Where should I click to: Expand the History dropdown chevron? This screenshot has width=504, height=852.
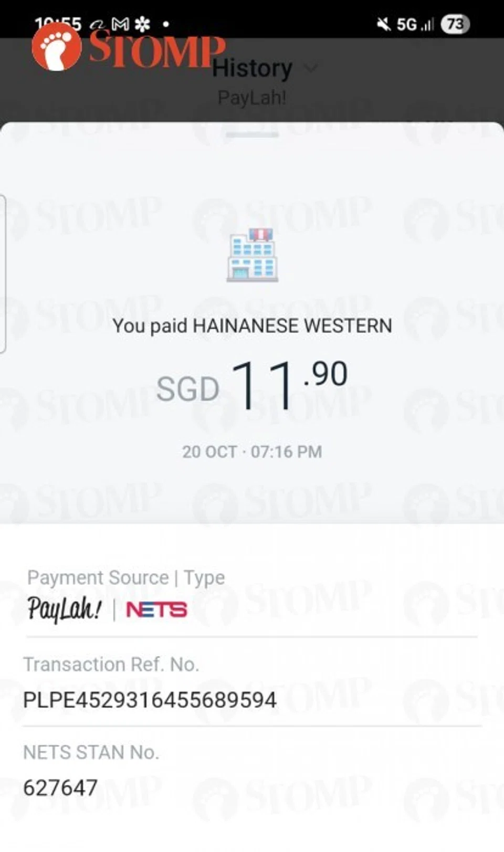(311, 68)
